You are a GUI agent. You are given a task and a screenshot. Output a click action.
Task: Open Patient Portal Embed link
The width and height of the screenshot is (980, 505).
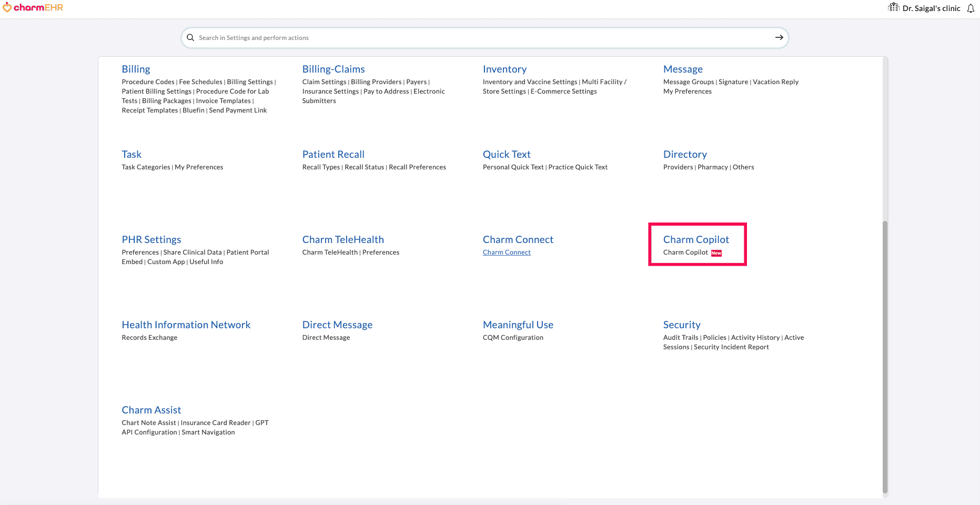click(195, 257)
